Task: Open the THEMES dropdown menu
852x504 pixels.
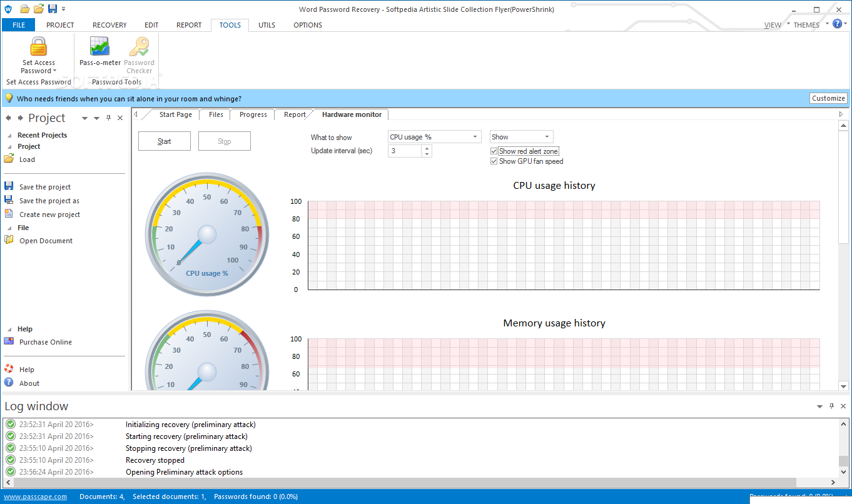Action: point(810,25)
